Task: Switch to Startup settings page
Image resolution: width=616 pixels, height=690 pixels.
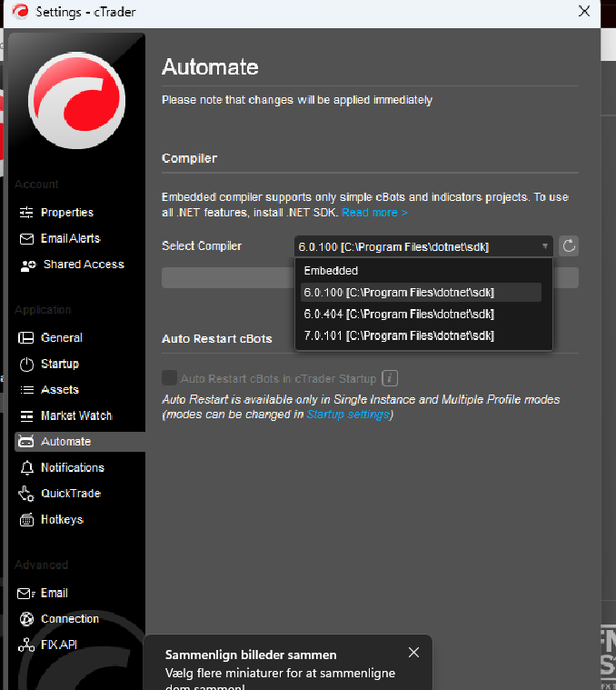Action: click(60, 364)
